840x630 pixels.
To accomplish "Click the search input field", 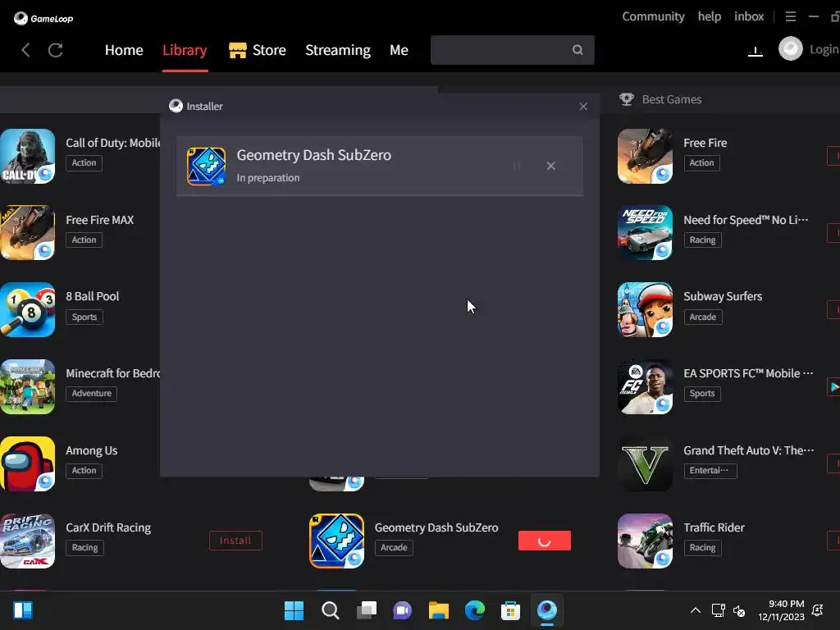I will (x=512, y=50).
